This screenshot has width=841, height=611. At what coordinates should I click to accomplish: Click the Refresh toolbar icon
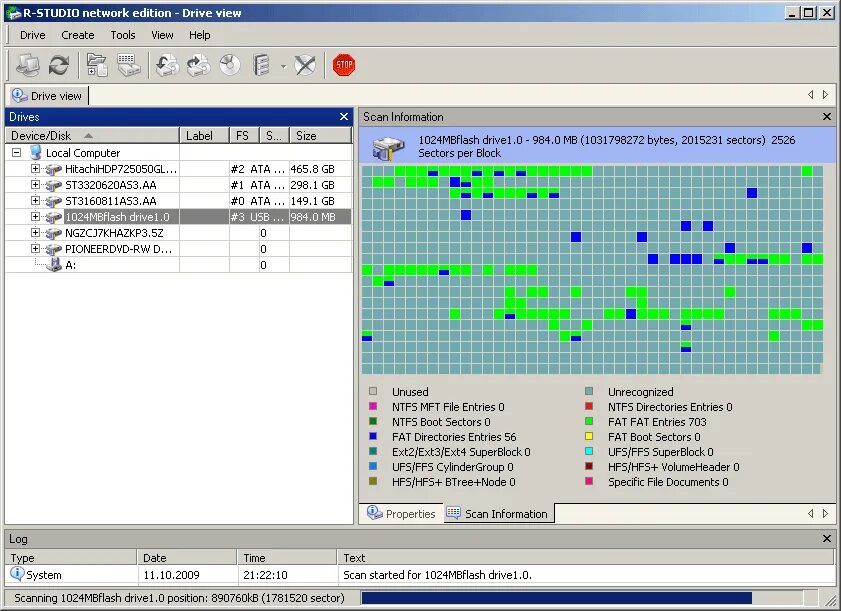click(58, 65)
